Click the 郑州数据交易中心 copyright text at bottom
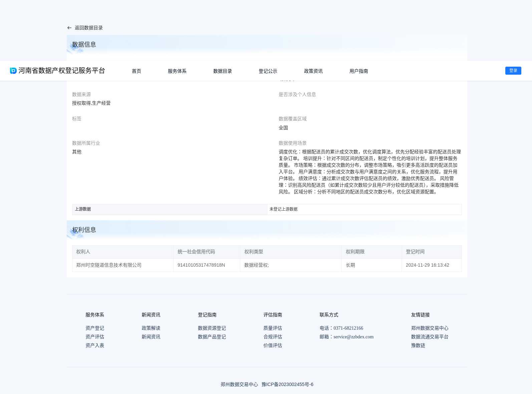 239,385
